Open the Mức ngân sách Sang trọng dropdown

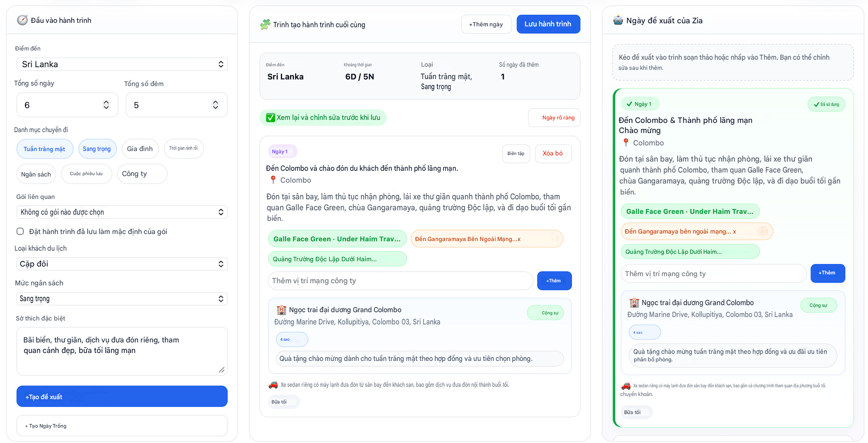(x=122, y=299)
